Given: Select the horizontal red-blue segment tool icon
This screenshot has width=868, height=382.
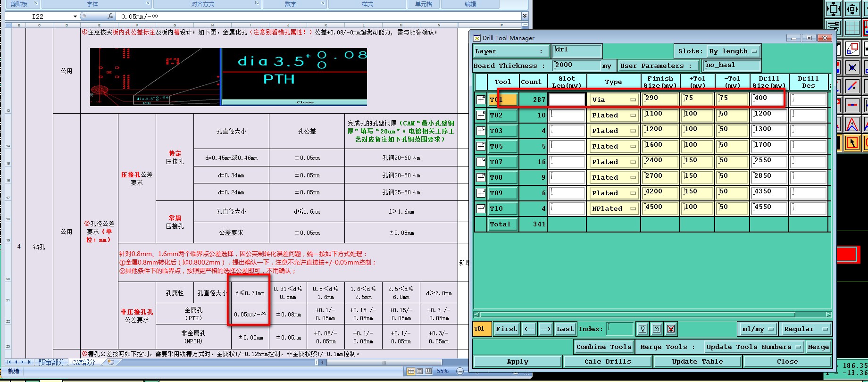Looking at the screenshot, I should pyautogui.click(x=852, y=105).
